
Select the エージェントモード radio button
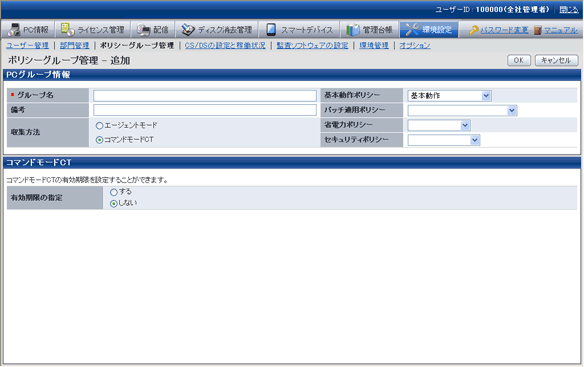tap(99, 126)
